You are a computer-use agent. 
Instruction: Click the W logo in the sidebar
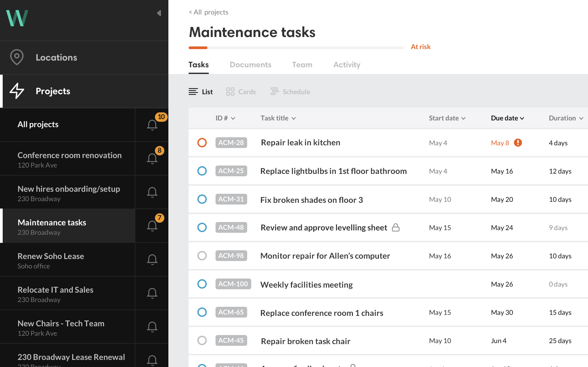point(17,18)
